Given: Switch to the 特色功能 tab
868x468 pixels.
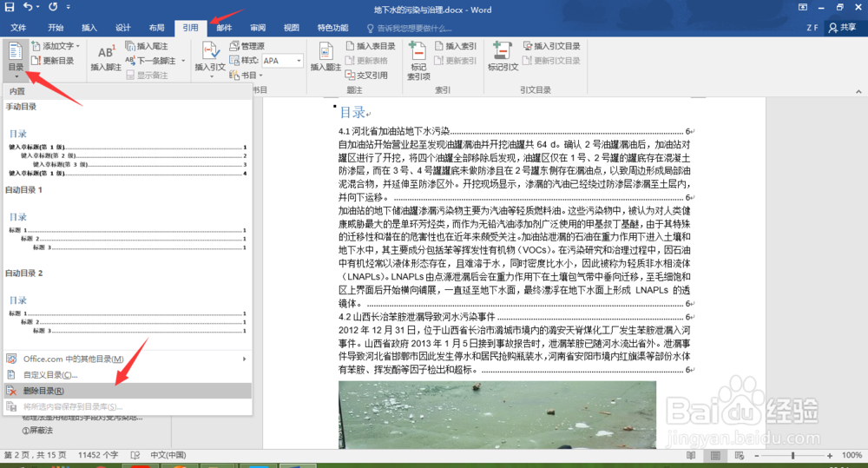Looking at the screenshot, I should click(x=332, y=27).
